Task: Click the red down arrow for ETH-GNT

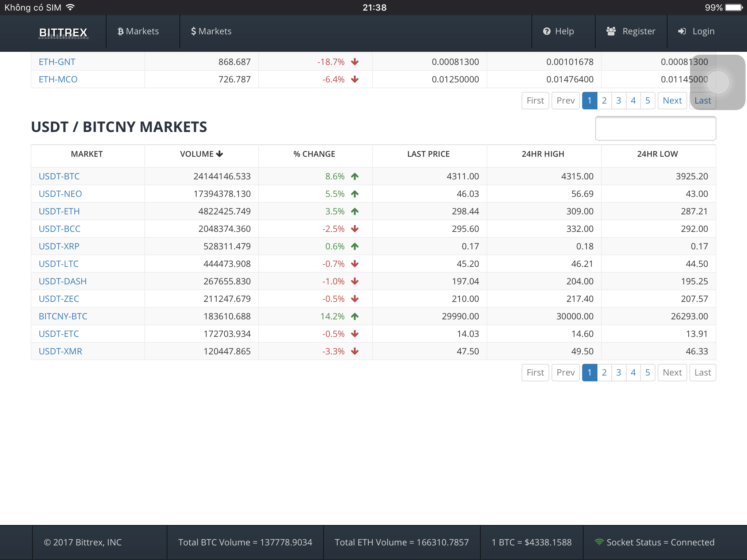Action: pyautogui.click(x=355, y=62)
